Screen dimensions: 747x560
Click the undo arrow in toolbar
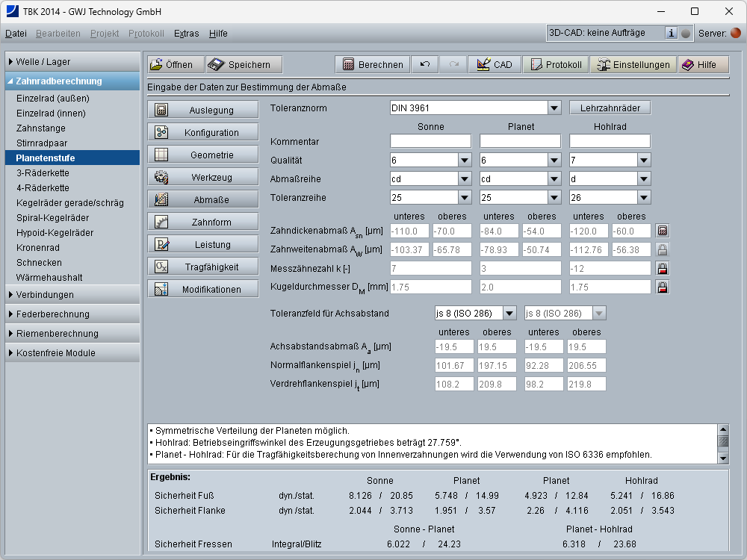pos(425,65)
